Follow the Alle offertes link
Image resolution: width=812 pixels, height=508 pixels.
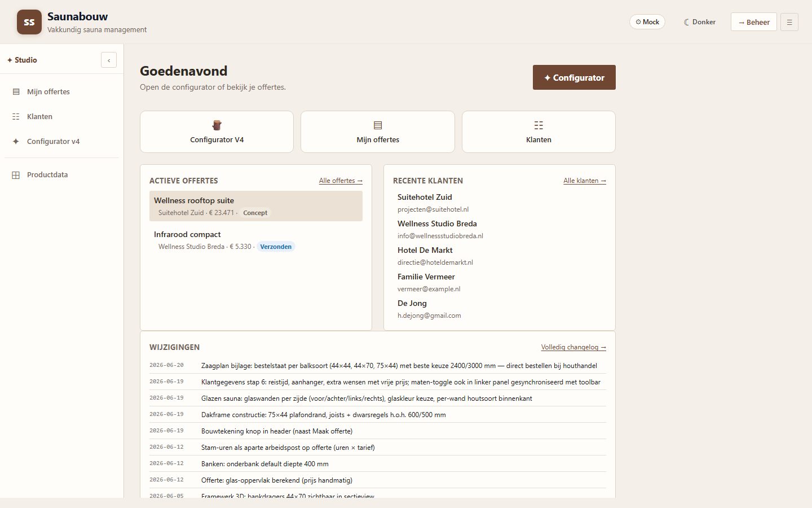tap(341, 181)
